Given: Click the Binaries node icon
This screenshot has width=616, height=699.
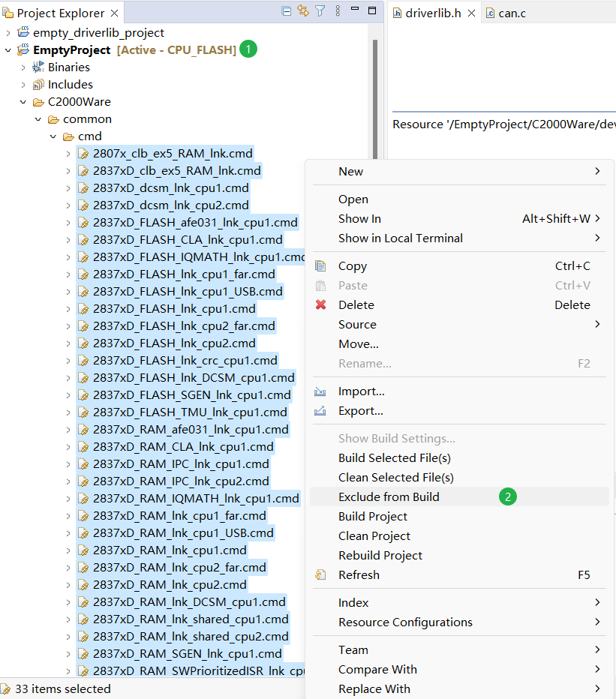Looking at the screenshot, I should [38, 67].
